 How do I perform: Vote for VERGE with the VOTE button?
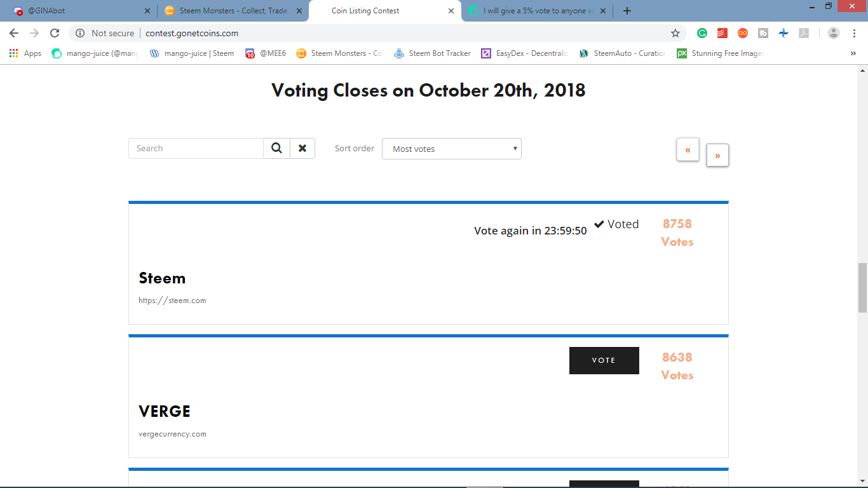click(604, 360)
